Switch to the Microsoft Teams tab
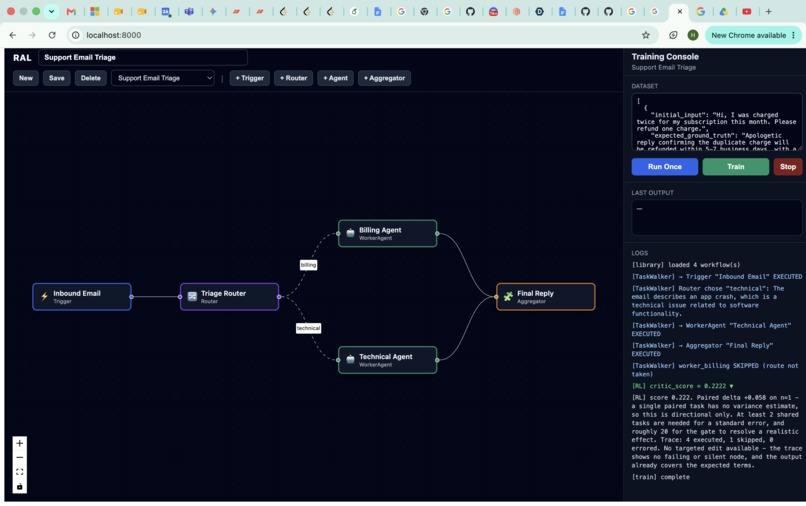This screenshot has height=506, width=806. (x=189, y=11)
